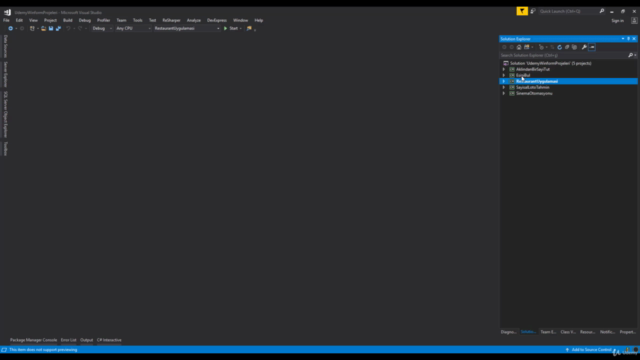Switch to the Properties panel tab
Image resolution: width=640 pixels, height=360 pixels.
627,332
